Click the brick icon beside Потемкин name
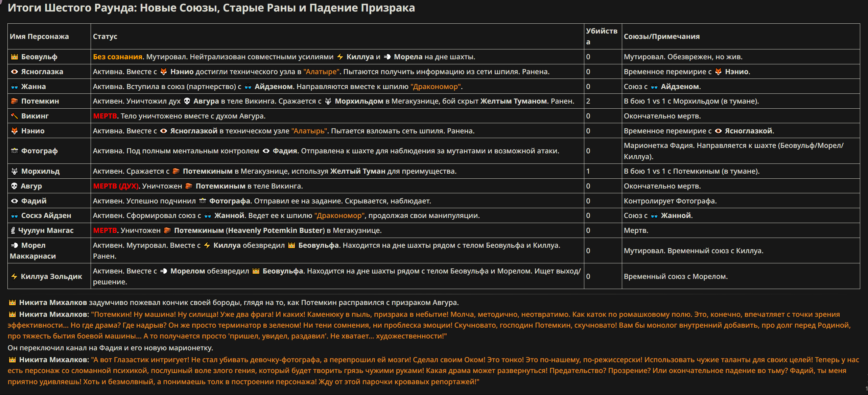 (x=14, y=101)
